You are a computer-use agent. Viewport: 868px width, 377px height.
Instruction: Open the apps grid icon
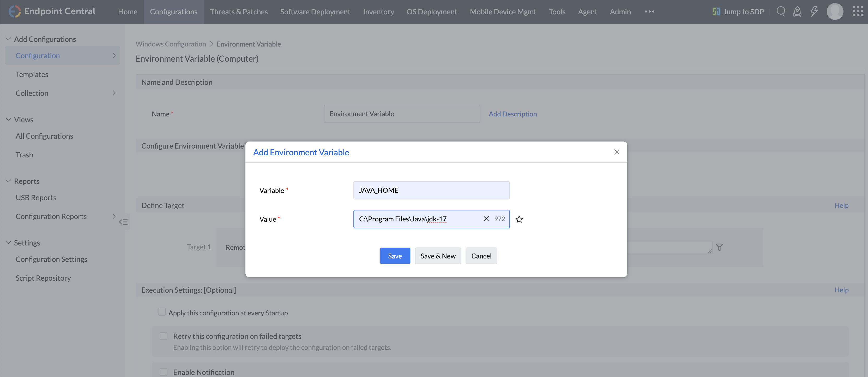tap(857, 11)
